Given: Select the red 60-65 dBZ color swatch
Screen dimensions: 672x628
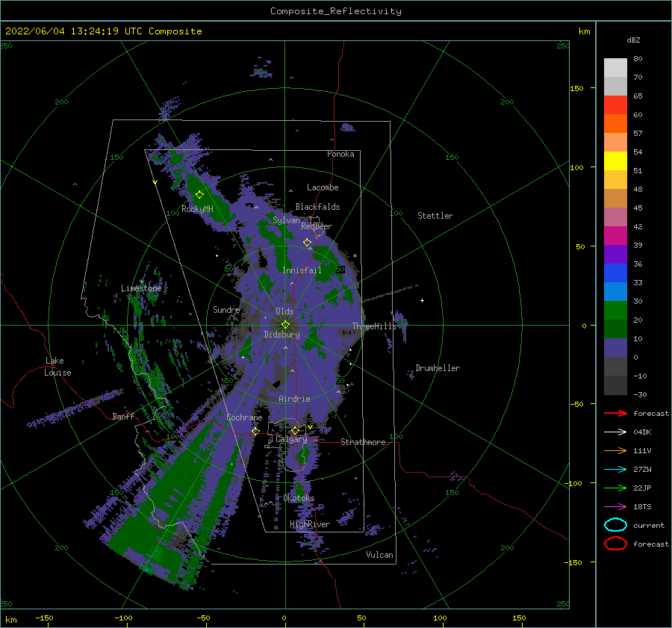Looking at the screenshot, I should tap(615, 105).
